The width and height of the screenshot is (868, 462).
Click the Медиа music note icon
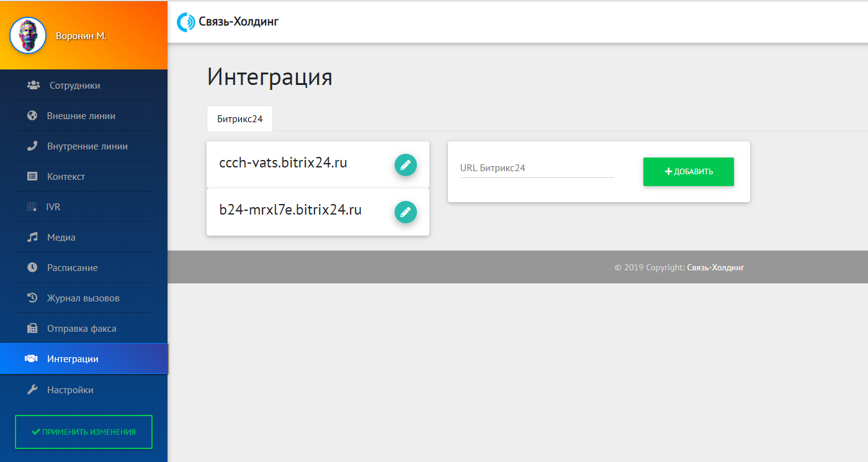(x=33, y=238)
